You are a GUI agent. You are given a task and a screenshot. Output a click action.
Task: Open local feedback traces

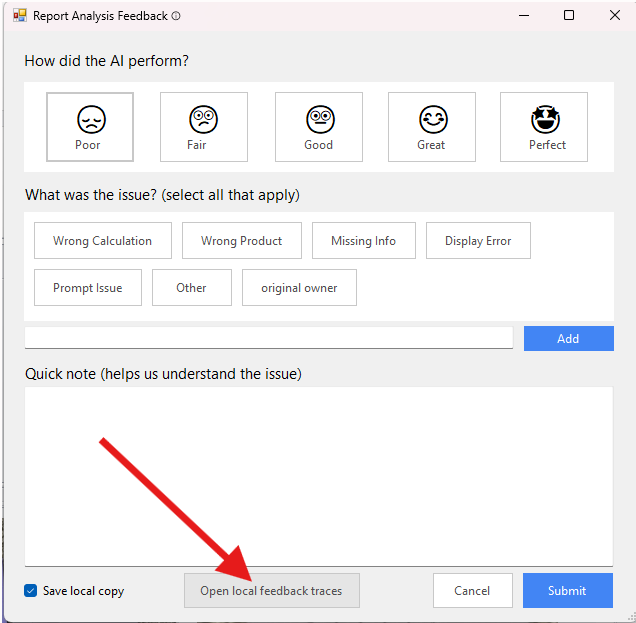pos(271,591)
